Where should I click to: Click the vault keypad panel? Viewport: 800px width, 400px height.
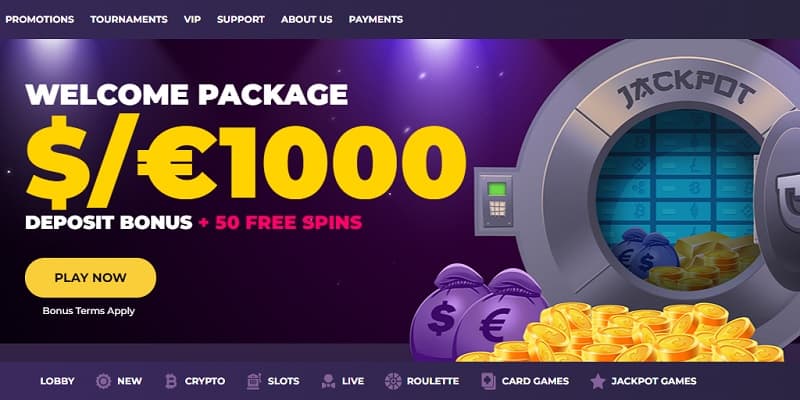click(x=496, y=201)
